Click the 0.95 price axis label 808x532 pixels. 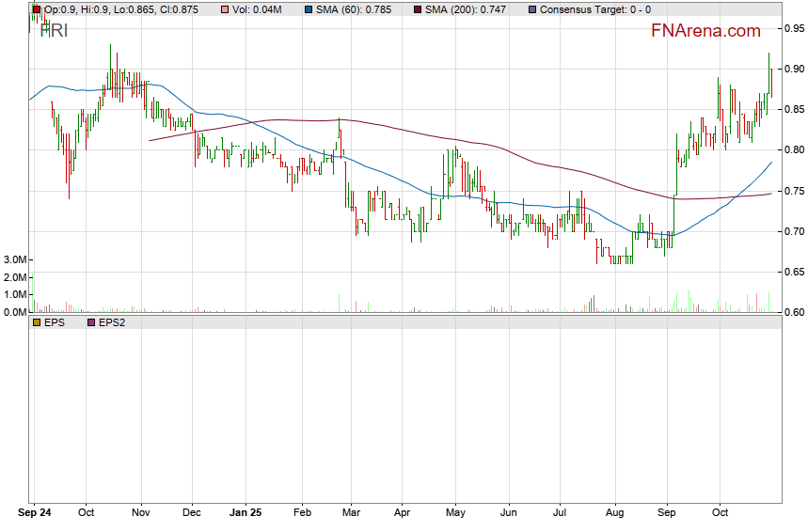(795, 28)
